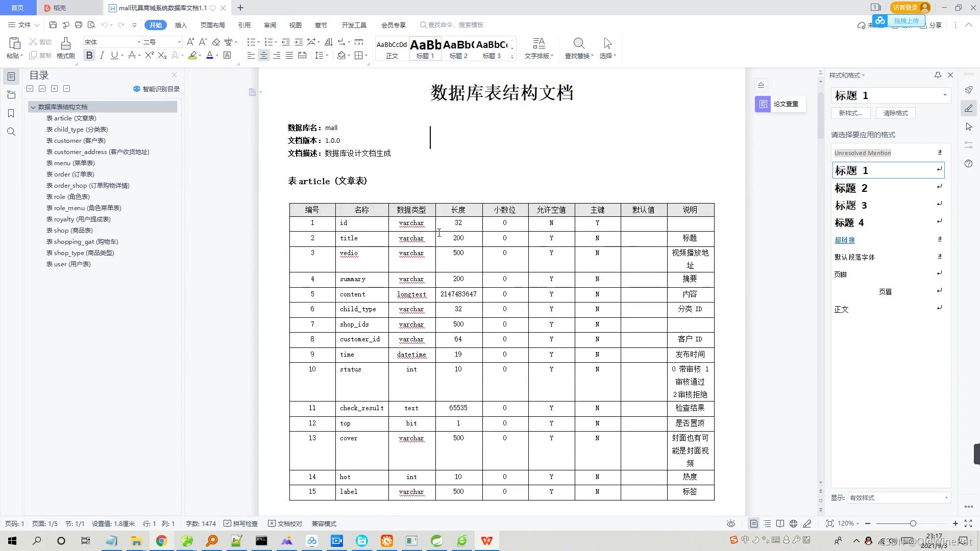The image size is (980, 551).
Task: Collapse the 数据库表结构文档 tree node
Action: (33, 107)
